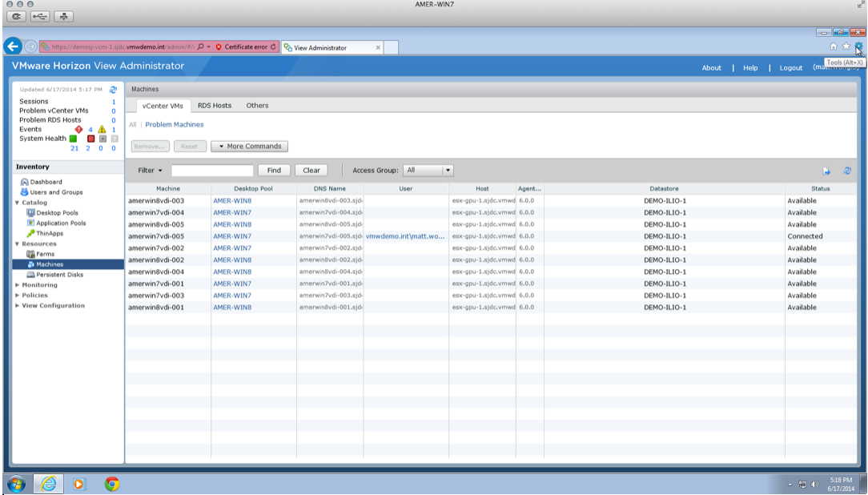
Task: Expand the Monitoring tree section
Action: 17,285
